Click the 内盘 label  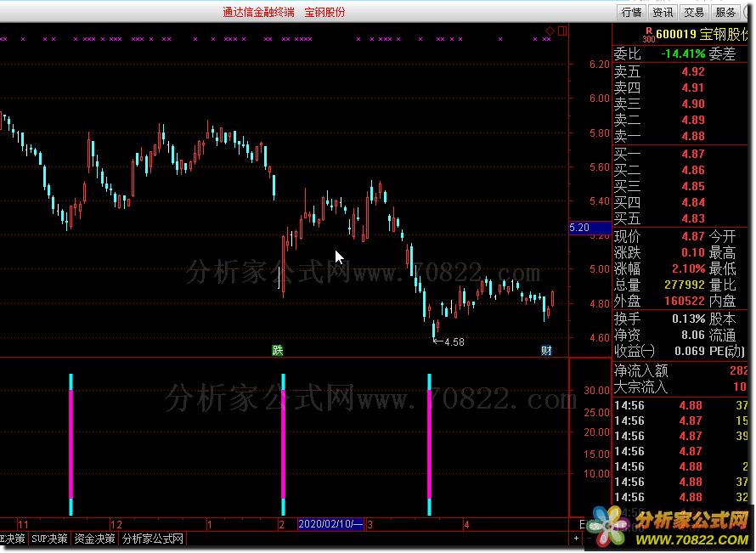[722, 301]
